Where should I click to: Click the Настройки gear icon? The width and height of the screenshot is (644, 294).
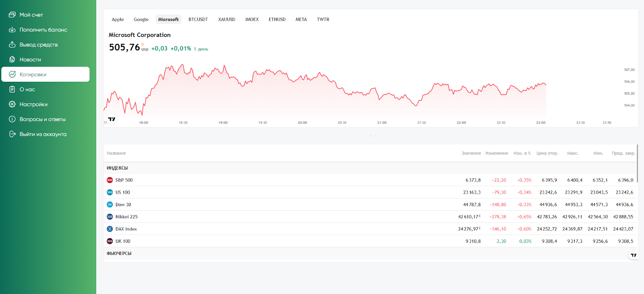point(12,104)
